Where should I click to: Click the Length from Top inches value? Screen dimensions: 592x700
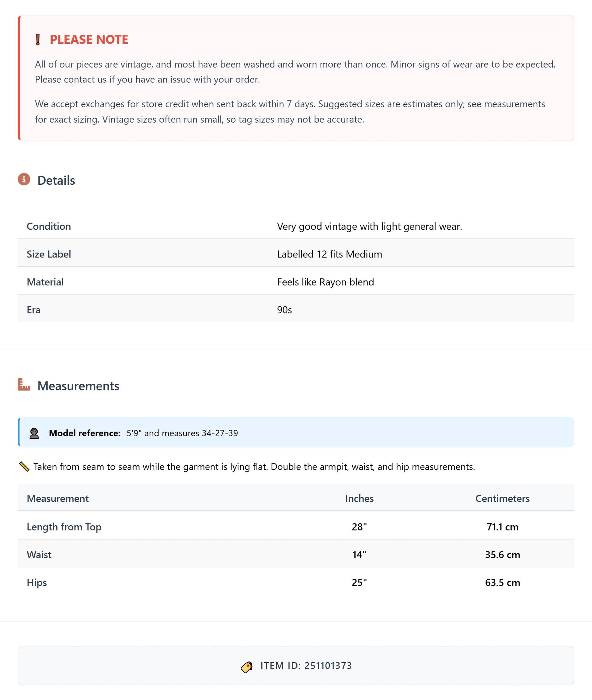[x=360, y=527]
